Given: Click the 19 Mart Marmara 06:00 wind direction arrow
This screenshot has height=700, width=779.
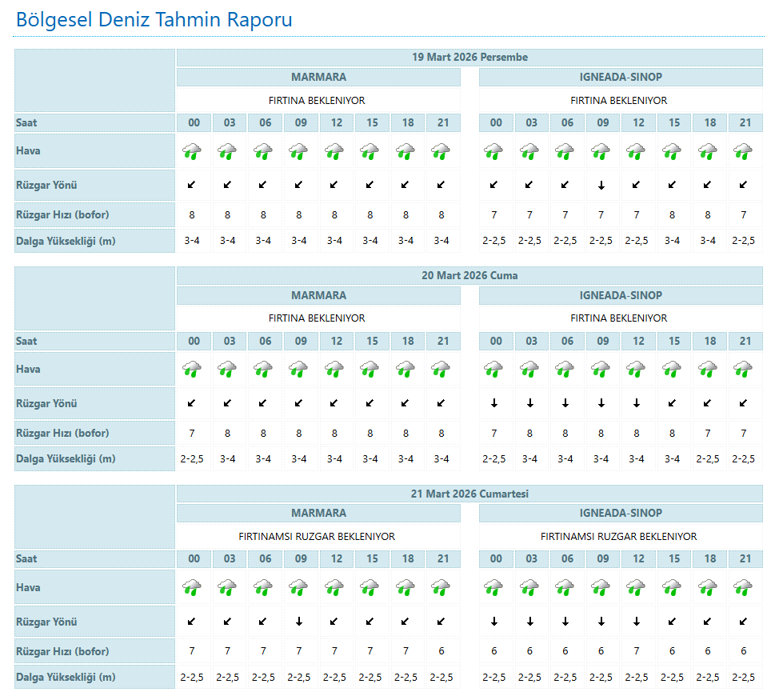Looking at the screenshot, I should (263, 185).
